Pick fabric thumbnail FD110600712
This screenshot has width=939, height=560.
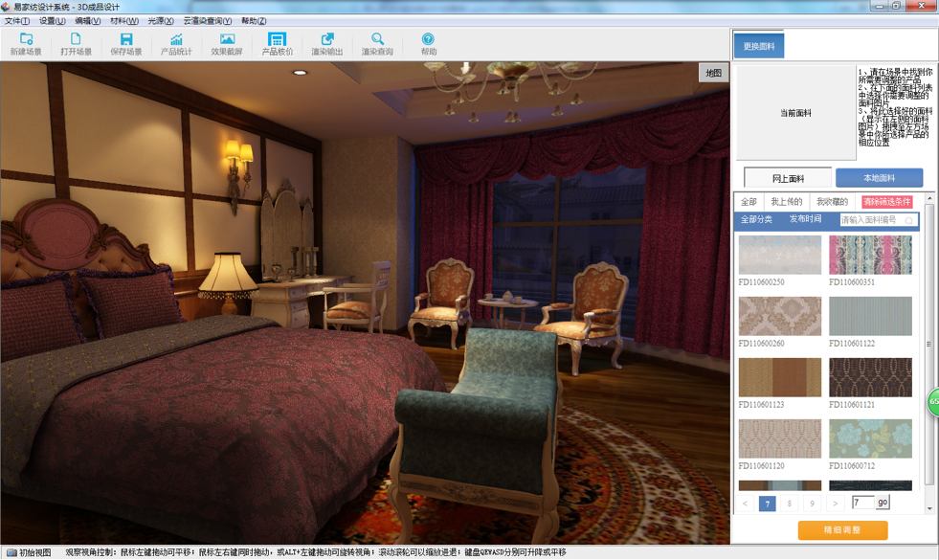click(x=870, y=438)
